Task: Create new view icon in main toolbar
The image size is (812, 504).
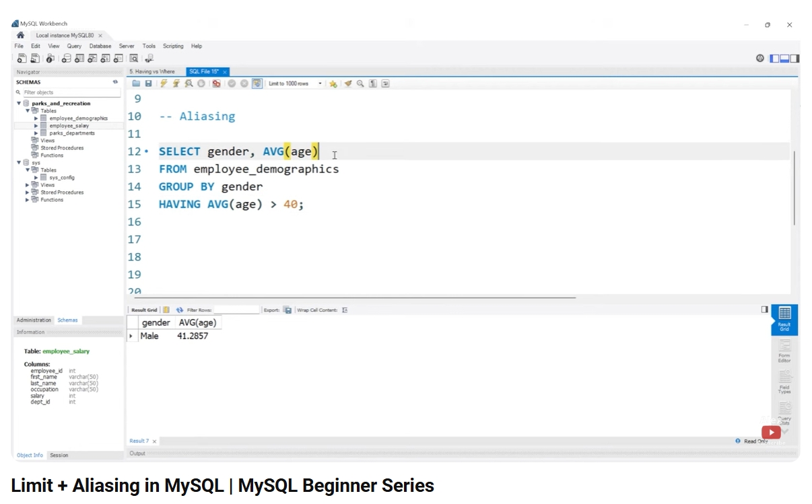Action: coord(92,59)
